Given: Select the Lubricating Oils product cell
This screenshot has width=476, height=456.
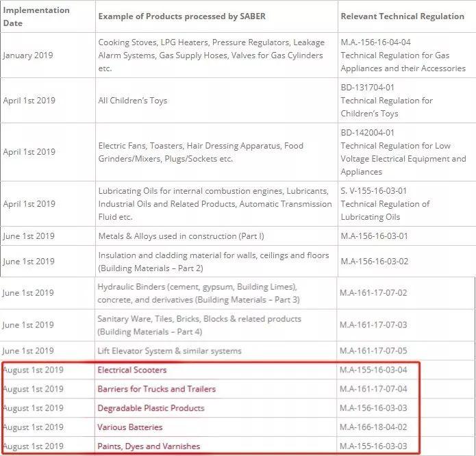Looking at the screenshot, I should 215,204.
